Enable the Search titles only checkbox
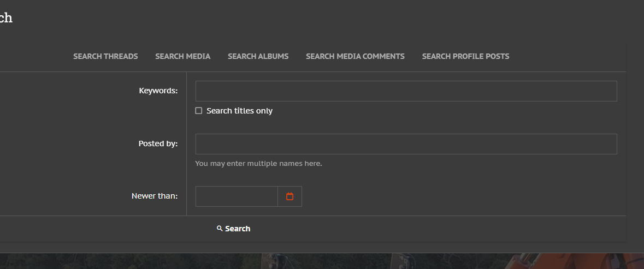The image size is (644, 269). (199, 111)
